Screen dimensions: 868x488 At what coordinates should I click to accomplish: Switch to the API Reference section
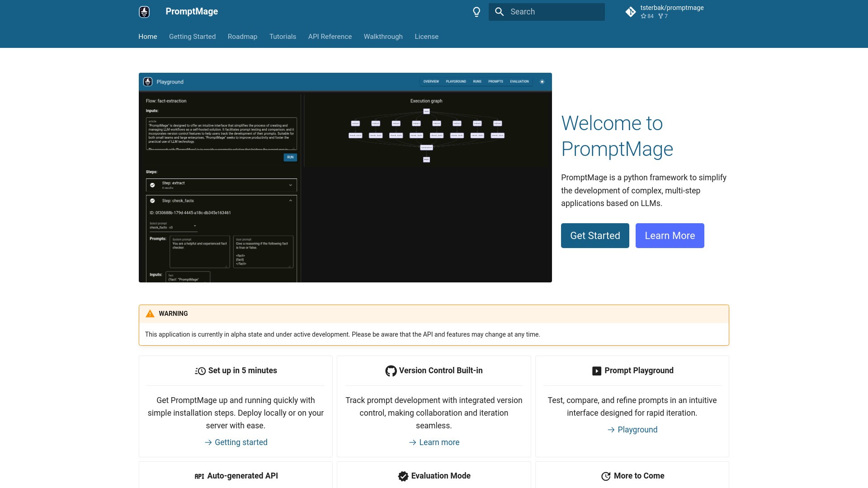pyautogui.click(x=330, y=37)
